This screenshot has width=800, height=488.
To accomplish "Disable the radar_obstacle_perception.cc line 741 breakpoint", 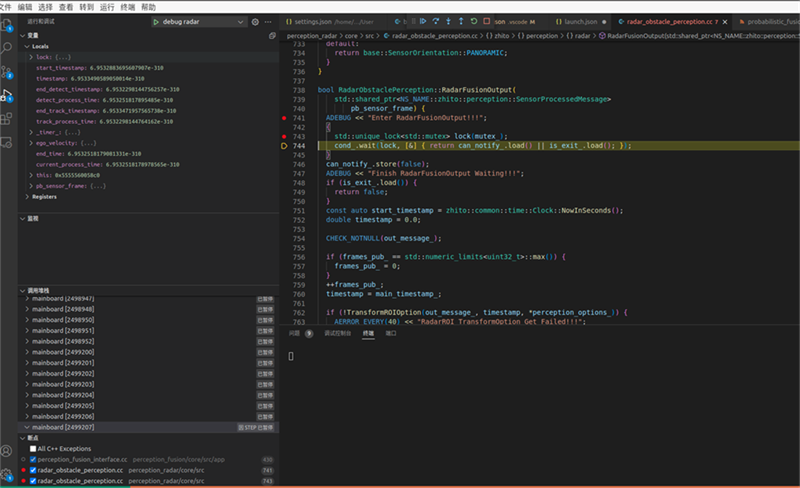I will click(x=34, y=470).
